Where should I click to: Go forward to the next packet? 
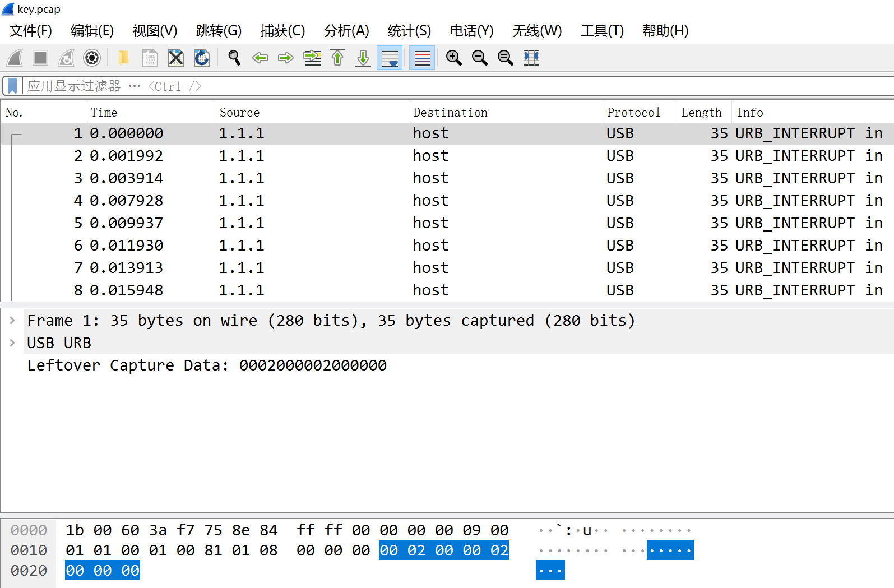coord(286,58)
